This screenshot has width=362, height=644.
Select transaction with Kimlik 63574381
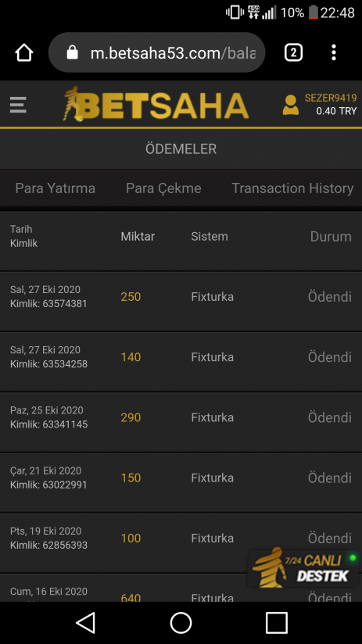[x=181, y=302]
